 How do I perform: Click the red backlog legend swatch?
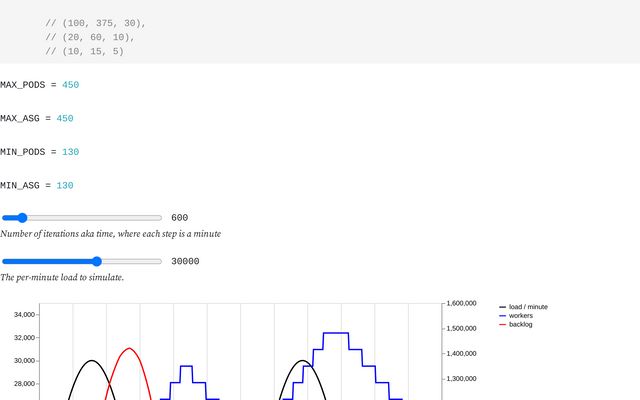[x=502, y=325]
